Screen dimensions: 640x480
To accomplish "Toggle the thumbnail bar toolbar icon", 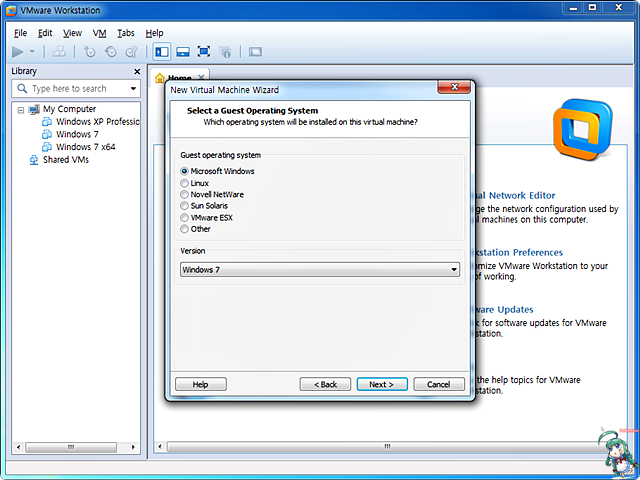I will click(183, 52).
